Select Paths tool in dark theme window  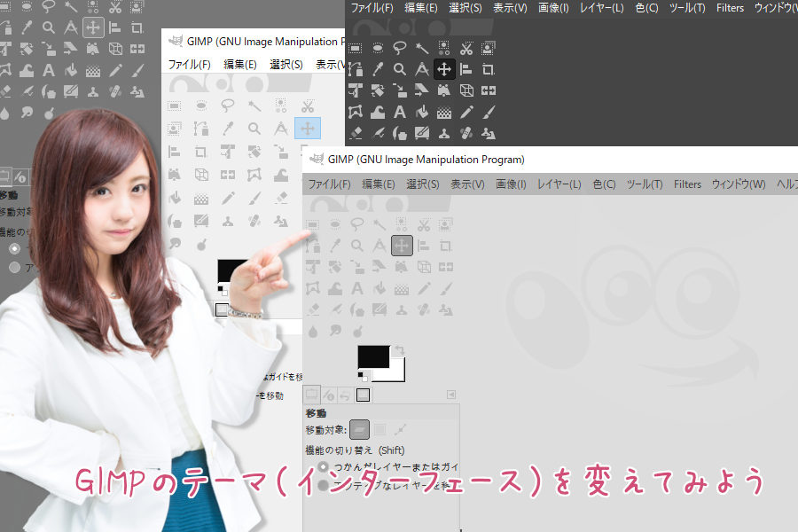356,69
